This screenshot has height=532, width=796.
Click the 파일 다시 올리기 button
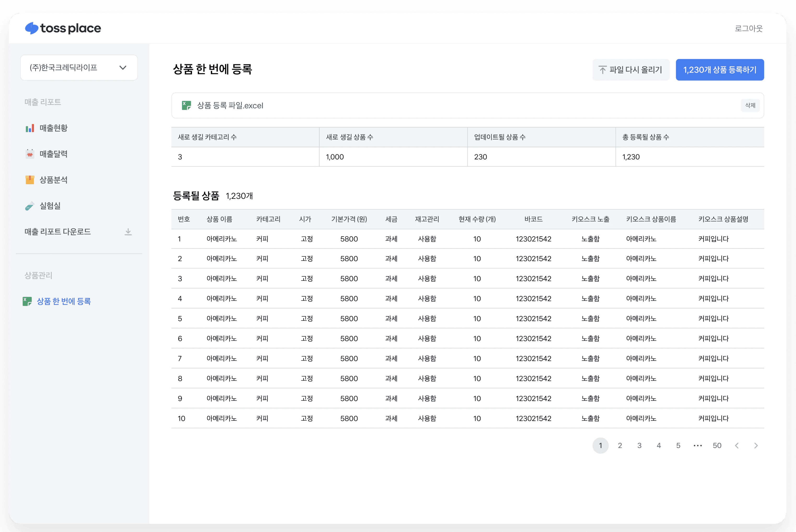point(631,70)
